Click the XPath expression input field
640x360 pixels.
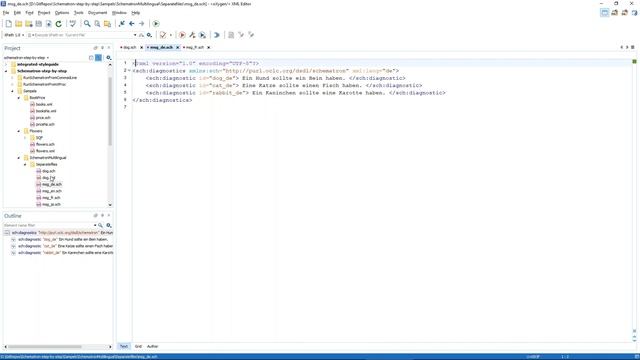point(82,35)
